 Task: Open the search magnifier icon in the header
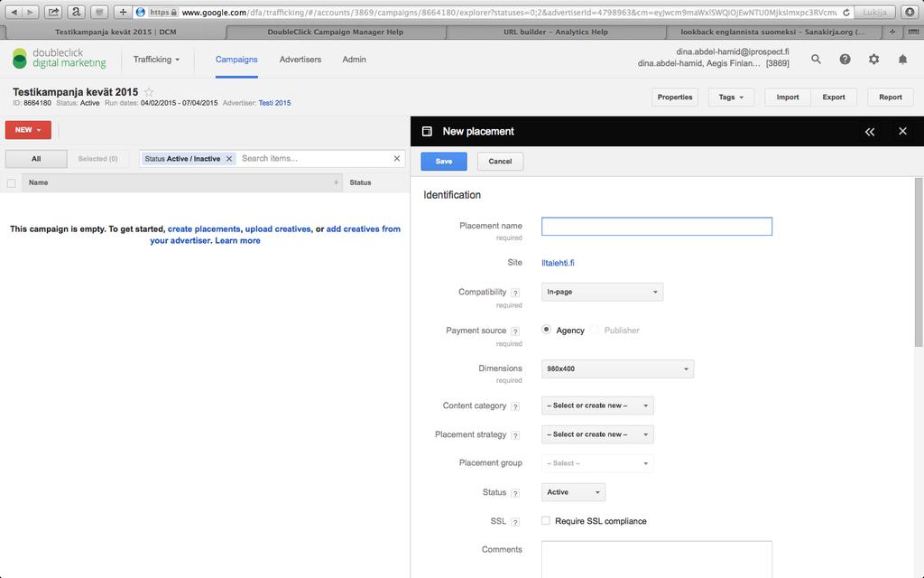[x=816, y=59]
